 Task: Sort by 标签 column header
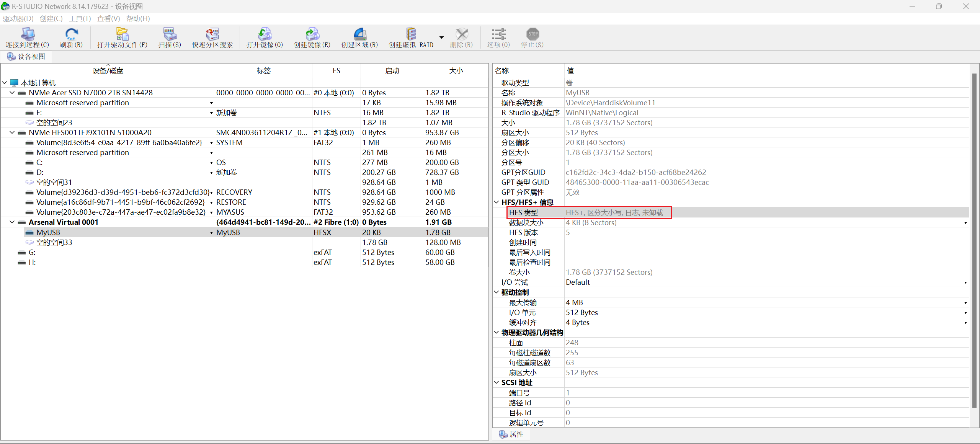[x=263, y=70]
